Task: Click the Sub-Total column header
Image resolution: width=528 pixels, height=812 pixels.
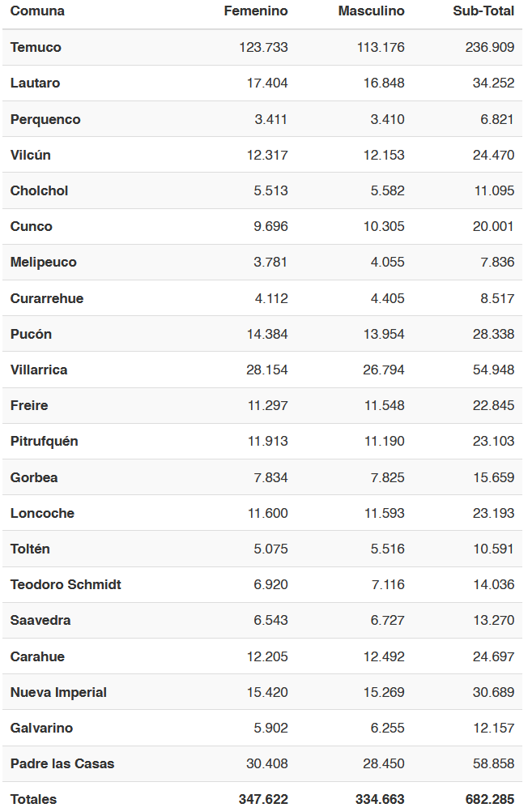Action: click(x=483, y=11)
